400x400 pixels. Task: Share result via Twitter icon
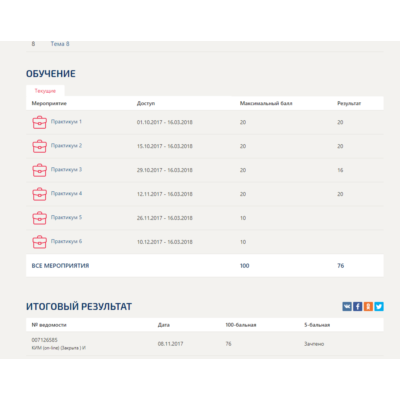coord(379,306)
